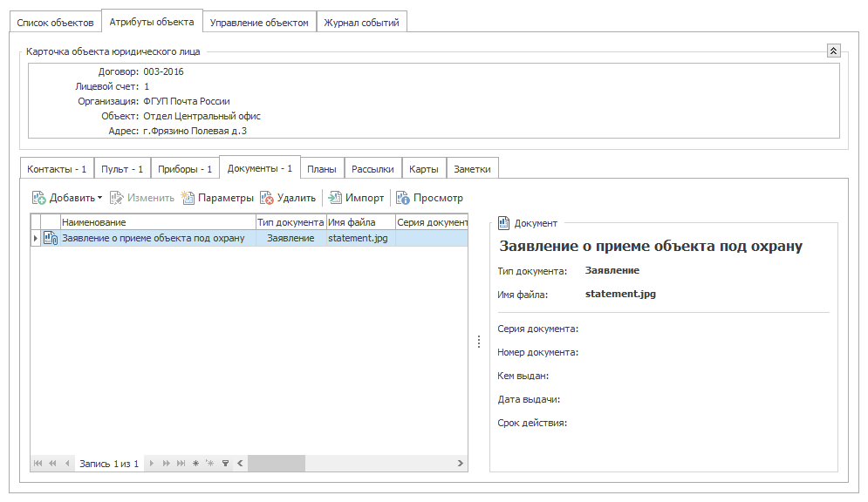This screenshot has width=868, height=502.
Task: Click the object Отдел Центральный офис
Action: coord(202,116)
